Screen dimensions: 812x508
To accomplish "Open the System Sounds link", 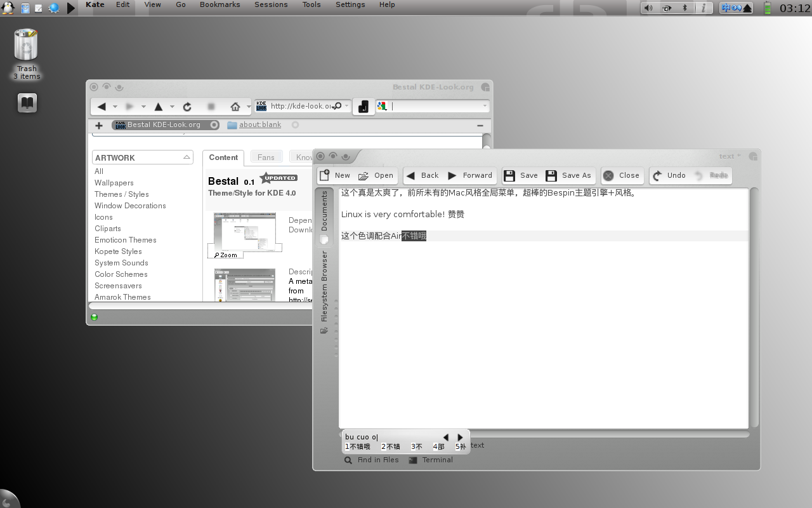I will (121, 263).
